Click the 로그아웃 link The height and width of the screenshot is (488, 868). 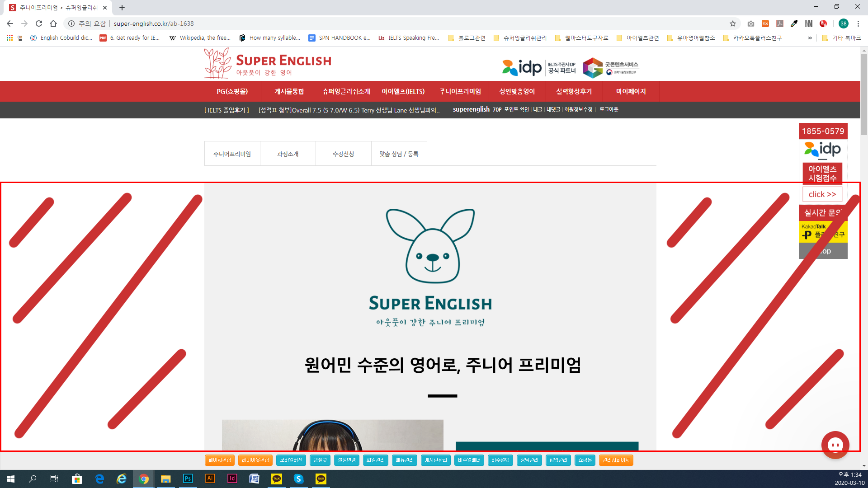pyautogui.click(x=609, y=110)
